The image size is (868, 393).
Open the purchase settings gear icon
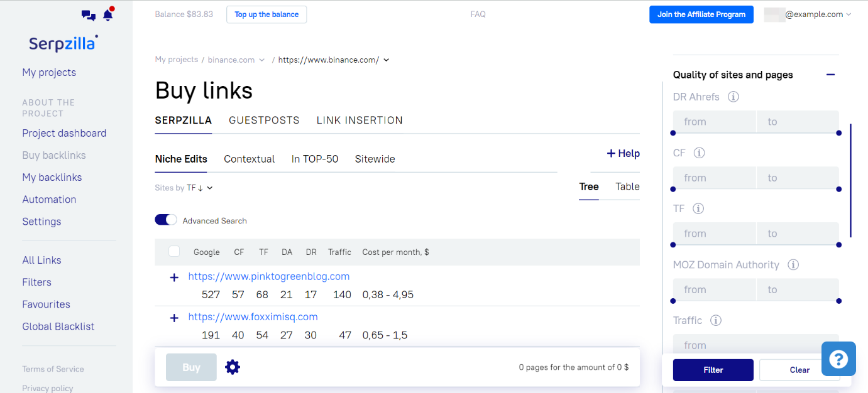[x=233, y=367]
